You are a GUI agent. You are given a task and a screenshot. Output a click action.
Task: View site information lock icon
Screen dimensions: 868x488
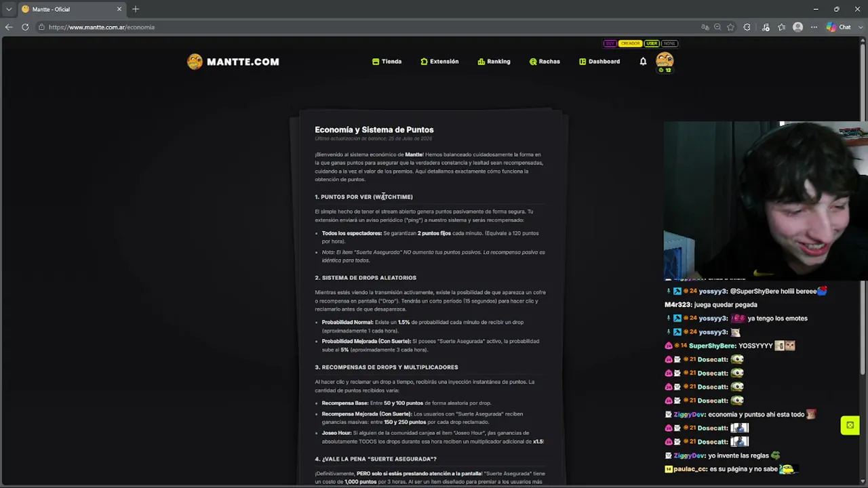41,27
